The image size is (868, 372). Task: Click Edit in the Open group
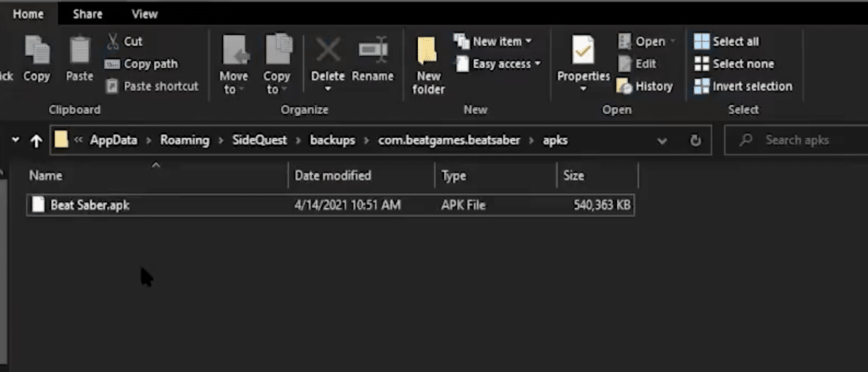(x=638, y=64)
